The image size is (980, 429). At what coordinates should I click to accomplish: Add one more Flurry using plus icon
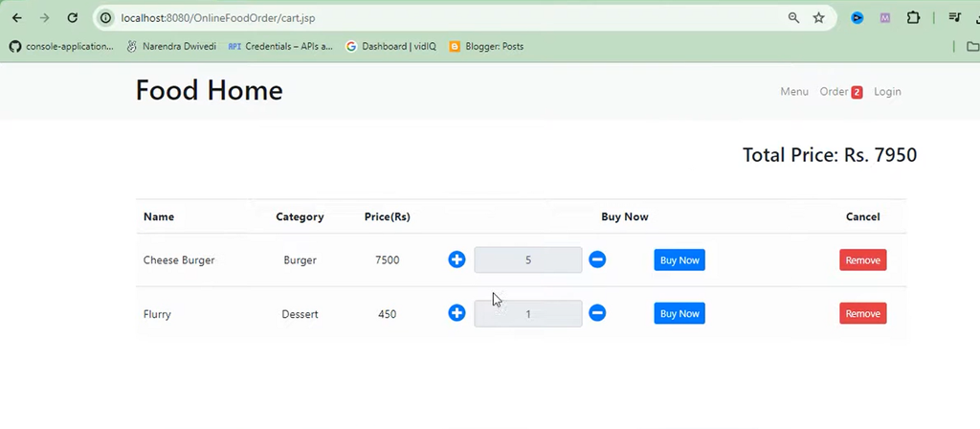point(457,313)
